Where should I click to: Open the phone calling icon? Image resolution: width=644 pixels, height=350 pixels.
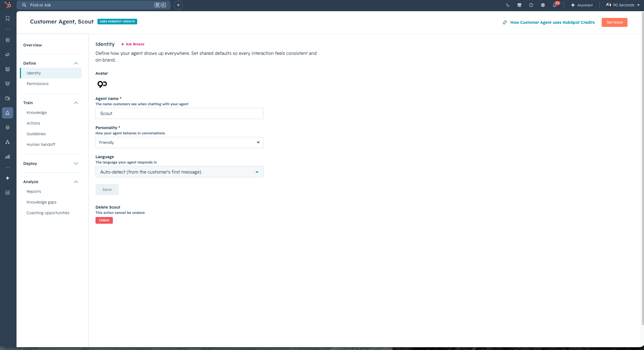508,5
